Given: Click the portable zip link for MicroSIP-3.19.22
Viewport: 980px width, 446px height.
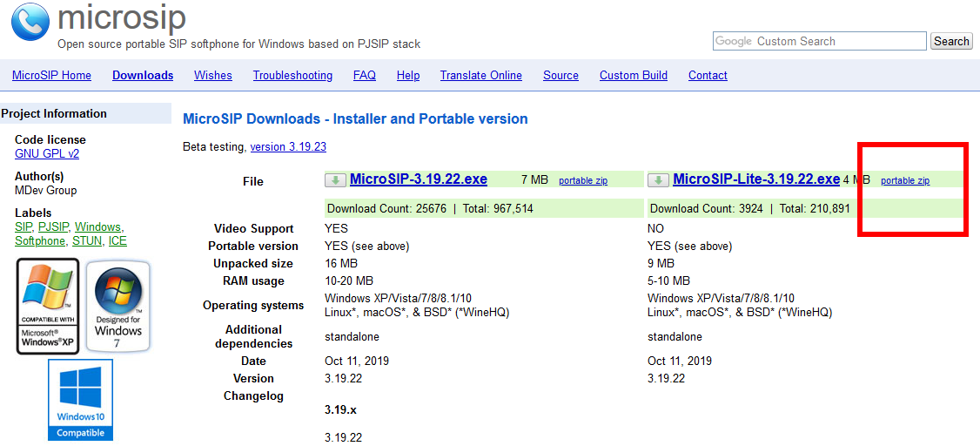Looking at the screenshot, I should [x=583, y=181].
